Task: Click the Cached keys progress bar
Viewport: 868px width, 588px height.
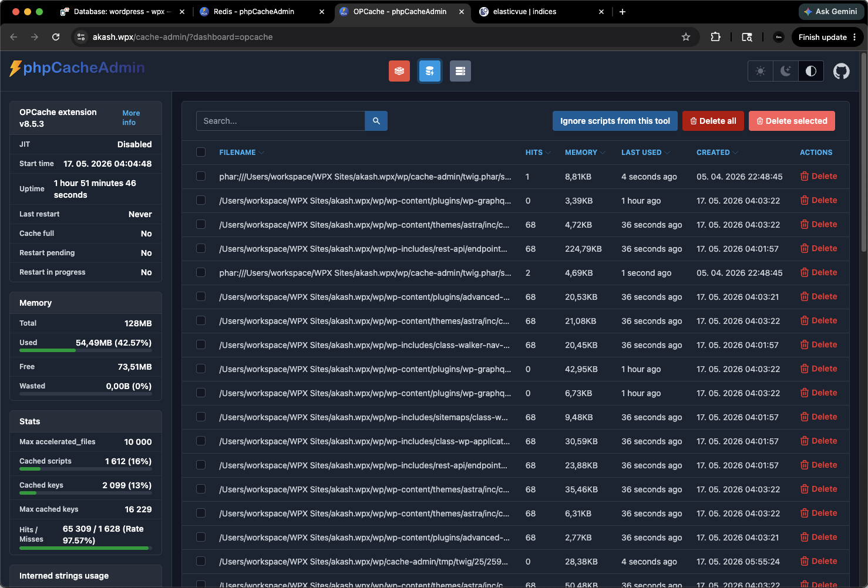Action: pyautogui.click(x=86, y=493)
